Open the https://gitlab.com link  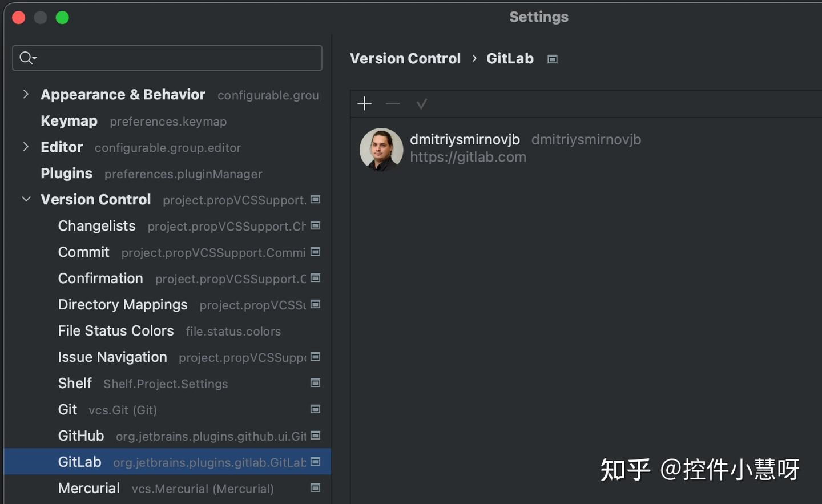click(468, 157)
